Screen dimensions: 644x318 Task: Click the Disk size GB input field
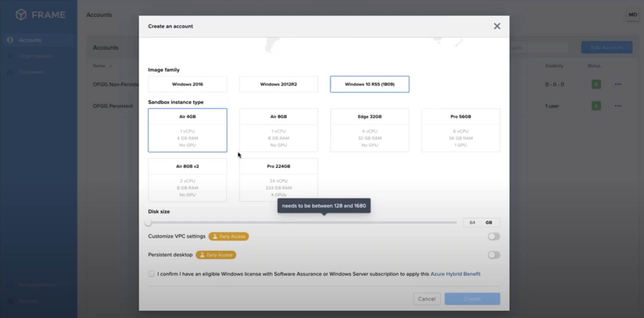point(482,223)
